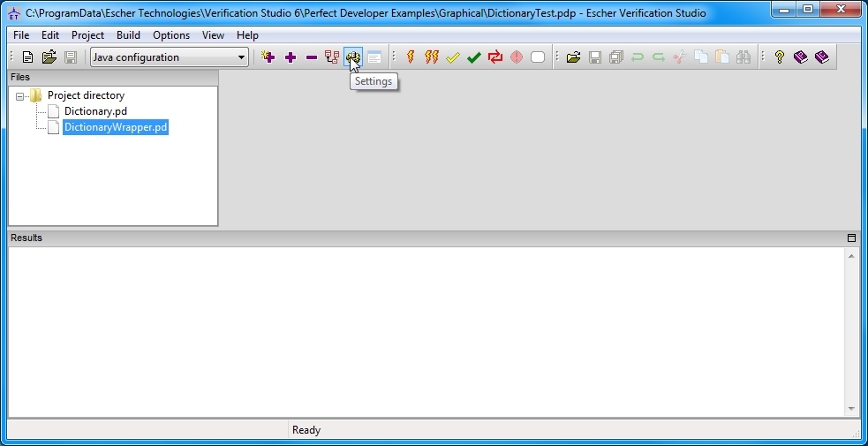The width and height of the screenshot is (868, 446).
Task: Click the open file folder icon
Action: 573,57
